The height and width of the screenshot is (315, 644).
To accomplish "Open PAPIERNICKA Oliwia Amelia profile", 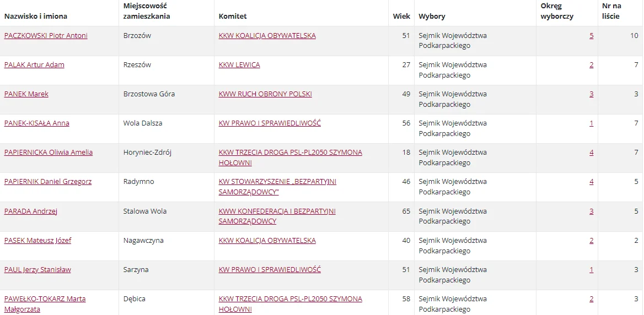I will pos(49,153).
